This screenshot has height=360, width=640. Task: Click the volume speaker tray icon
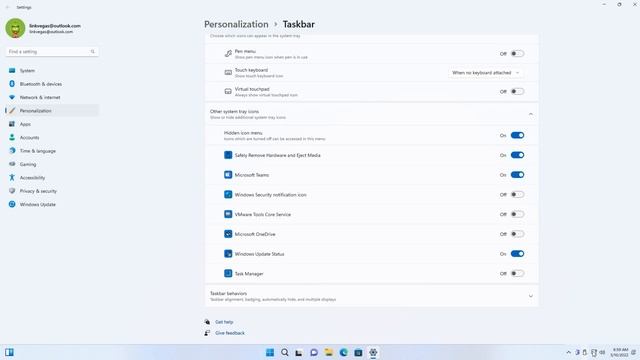602,353
